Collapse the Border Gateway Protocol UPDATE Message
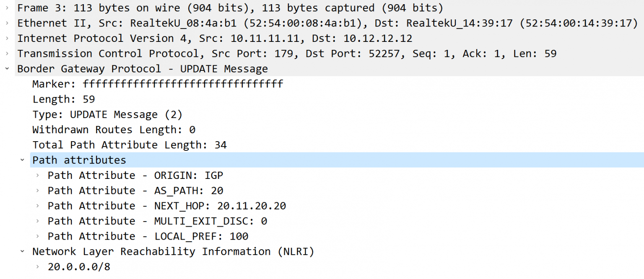Viewport: 644px width, 279px height. click(7, 68)
